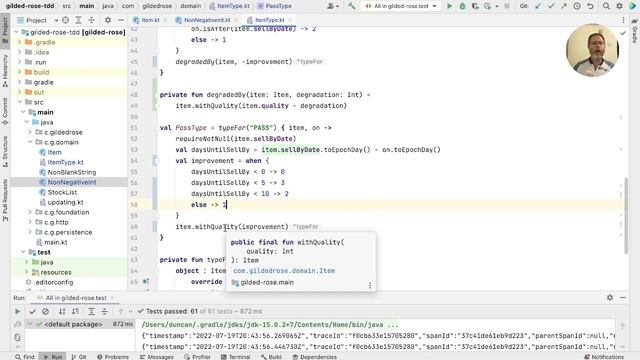Click the Notifications button in status bar

coord(604,357)
